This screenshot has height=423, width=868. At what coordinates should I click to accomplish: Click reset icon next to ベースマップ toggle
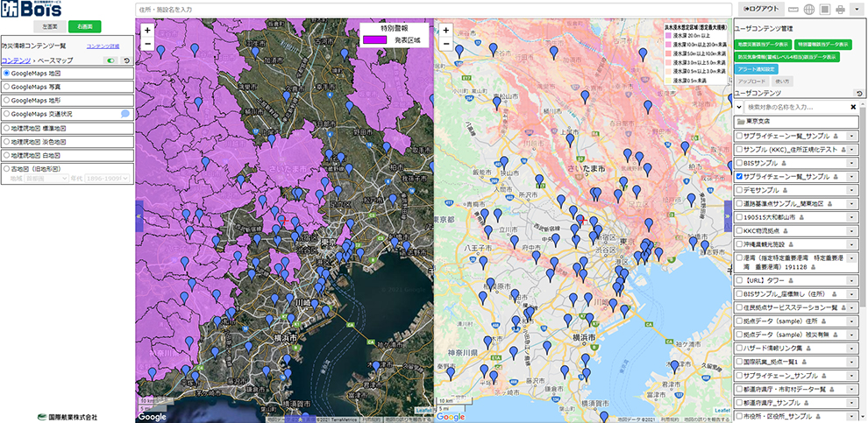(125, 60)
